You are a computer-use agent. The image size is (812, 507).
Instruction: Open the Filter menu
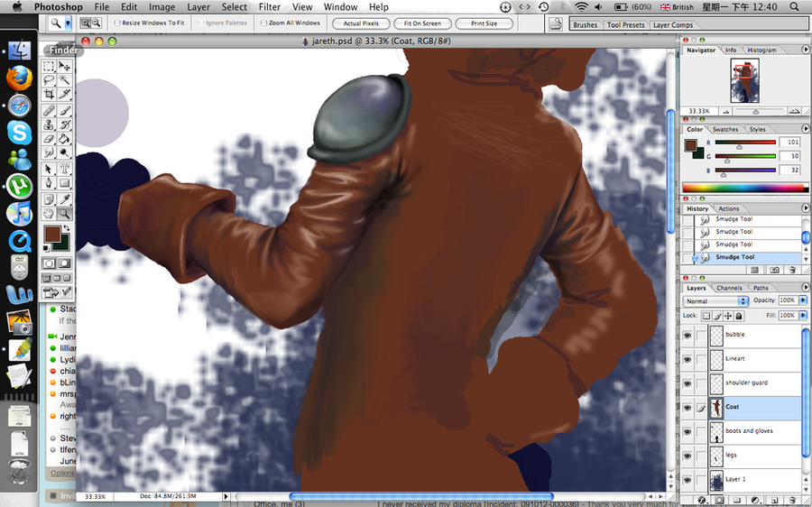(x=269, y=6)
